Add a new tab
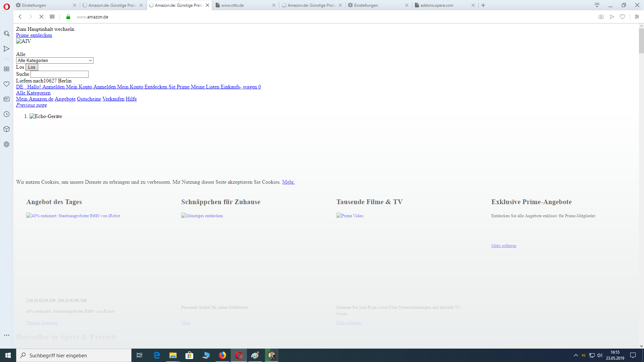 click(x=483, y=5)
